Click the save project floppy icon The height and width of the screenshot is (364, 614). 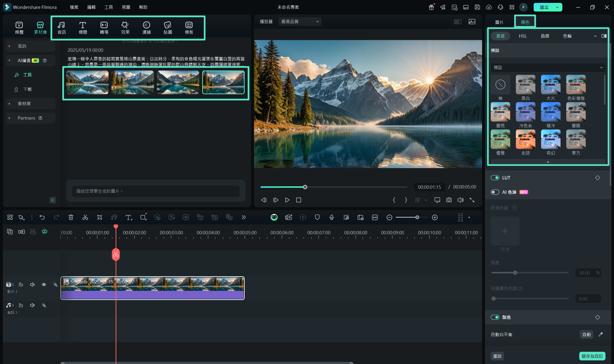point(477,7)
